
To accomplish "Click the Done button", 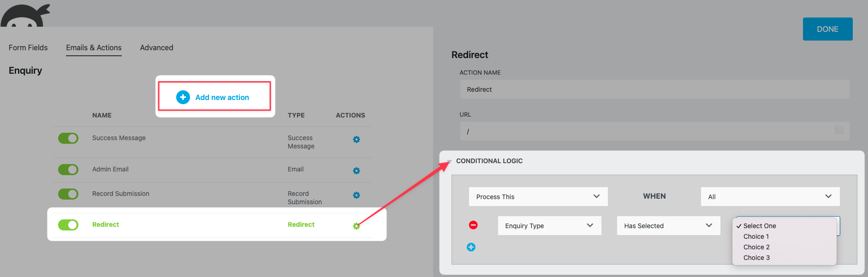I will pos(827,29).
